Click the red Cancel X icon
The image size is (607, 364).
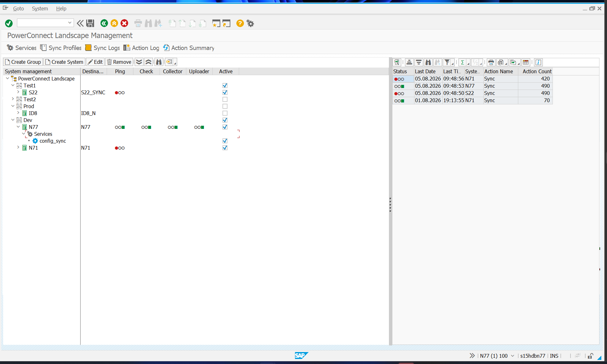coord(125,23)
